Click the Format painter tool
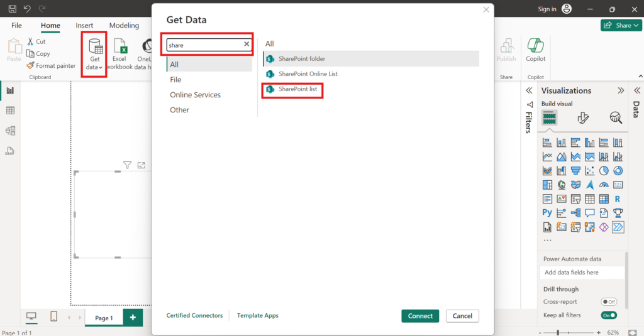644x336 pixels. tap(51, 66)
